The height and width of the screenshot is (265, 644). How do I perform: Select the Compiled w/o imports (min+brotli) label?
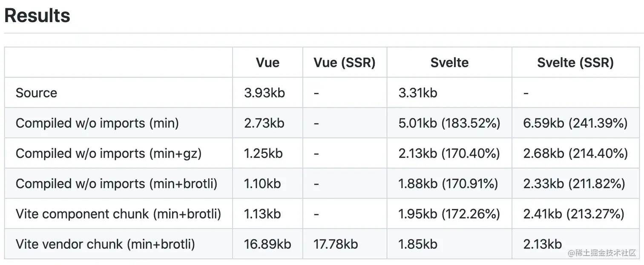(x=116, y=184)
